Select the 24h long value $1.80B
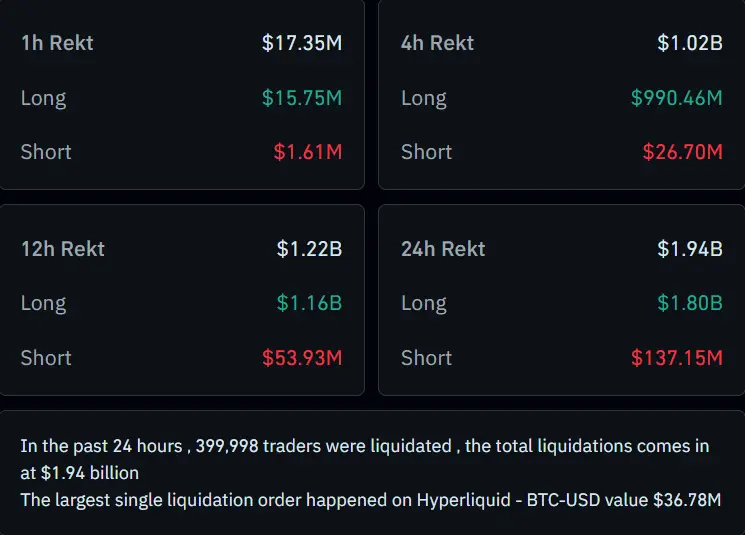 [689, 304]
